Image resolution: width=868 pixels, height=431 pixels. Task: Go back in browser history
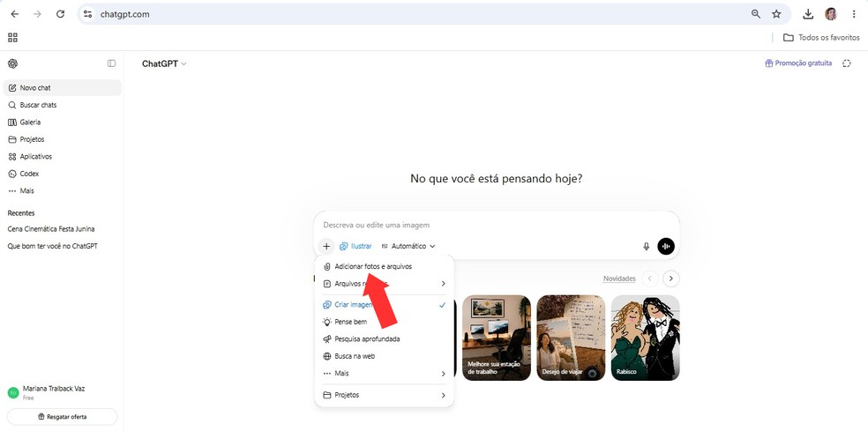point(15,14)
